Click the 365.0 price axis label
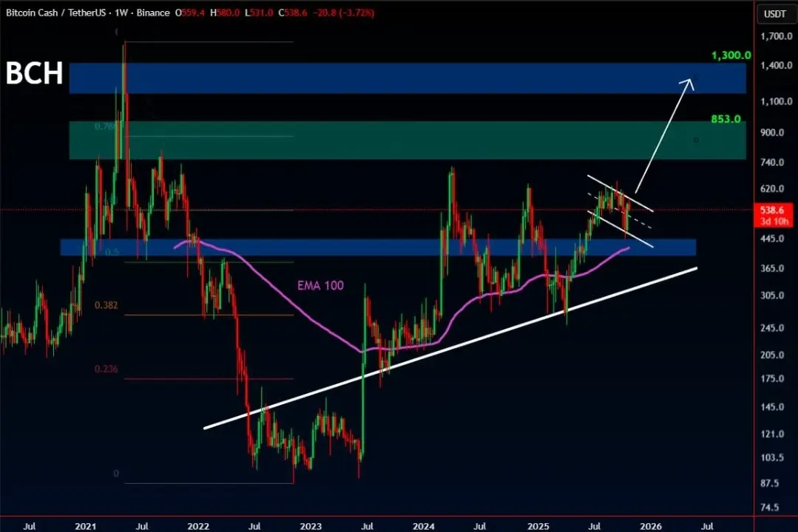This screenshot has width=798, height=532. (x=772, y=268)
